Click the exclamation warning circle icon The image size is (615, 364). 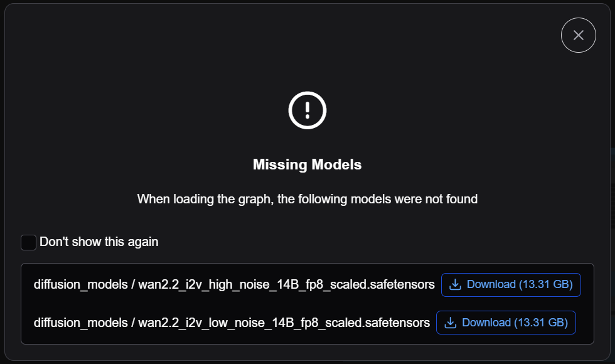click(x=307, y=110)
